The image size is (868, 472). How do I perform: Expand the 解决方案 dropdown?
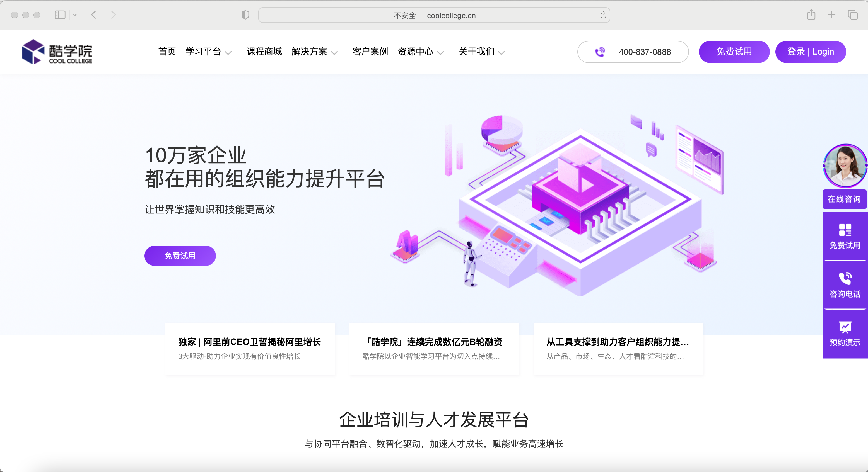pos(315,52)
